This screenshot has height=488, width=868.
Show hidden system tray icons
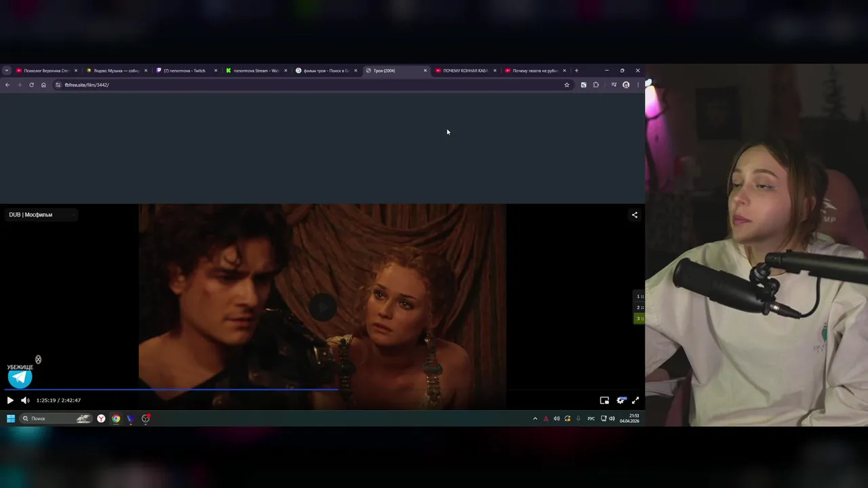click(535, 419)
